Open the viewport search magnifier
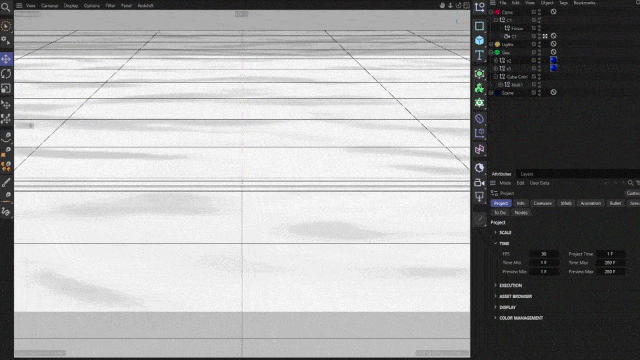The image size is (640, 360). 5,7
